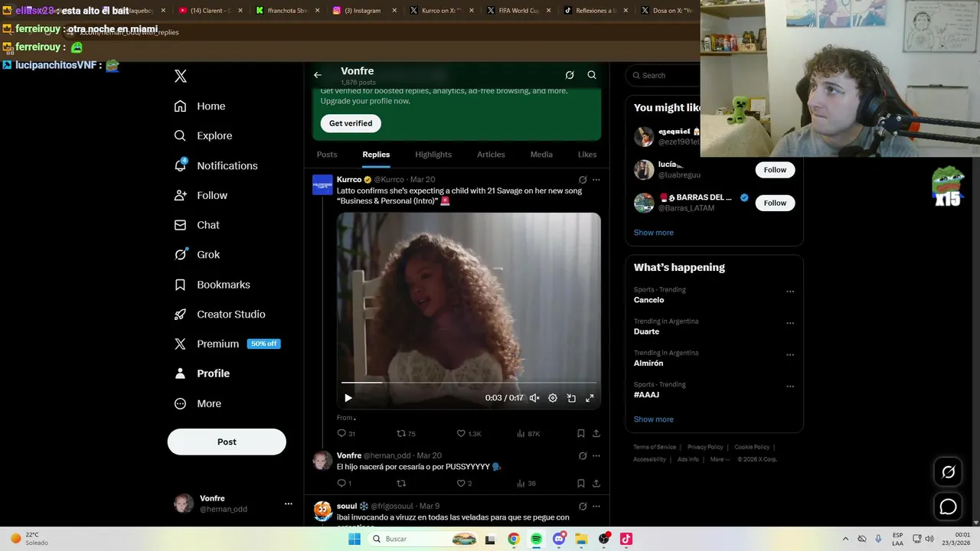
Task: Enter fullscreen on the video
Action: tap(590, 398)
